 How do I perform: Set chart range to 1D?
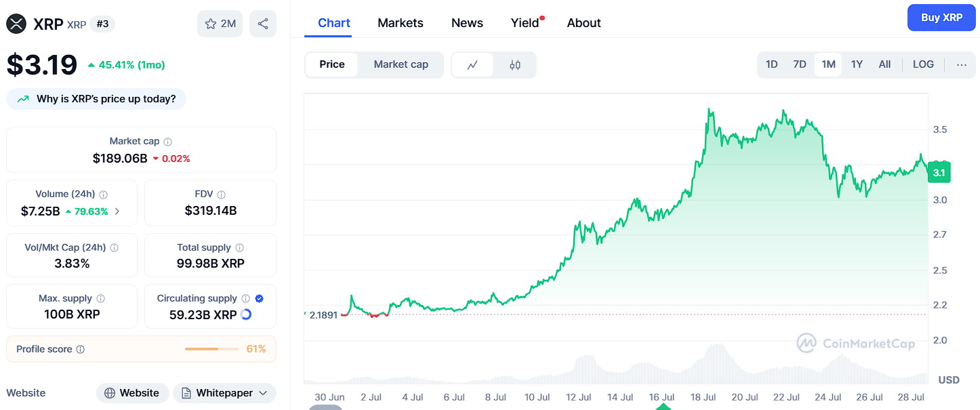point(771,64)
